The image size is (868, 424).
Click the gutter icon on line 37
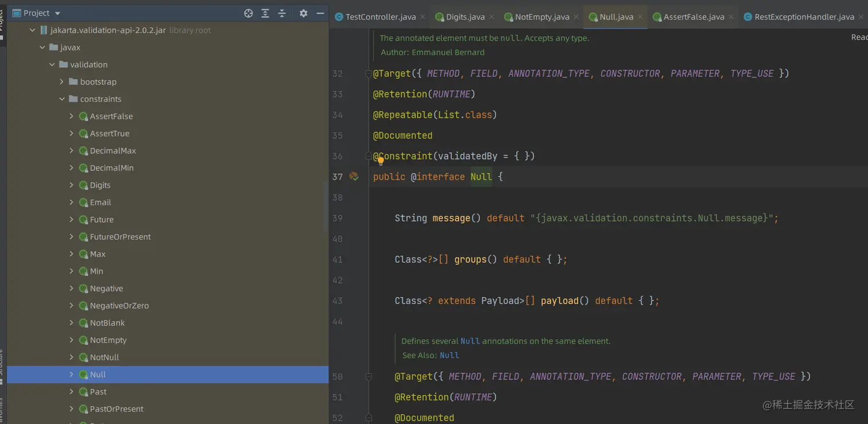354,177
